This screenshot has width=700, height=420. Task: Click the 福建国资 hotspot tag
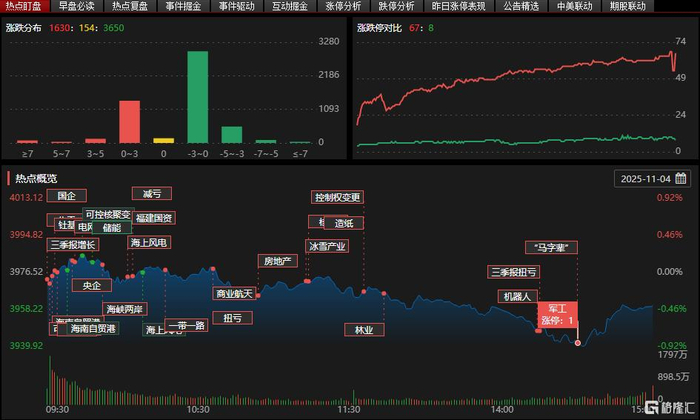coord(154,218)
